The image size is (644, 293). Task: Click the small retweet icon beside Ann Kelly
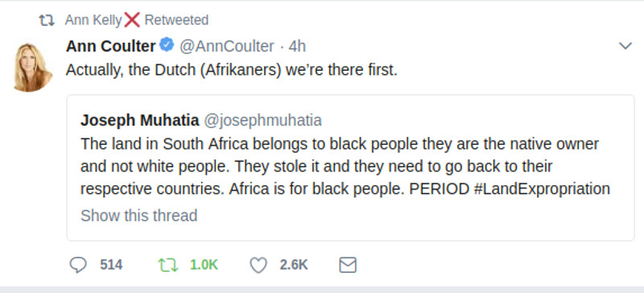point(47,20)
